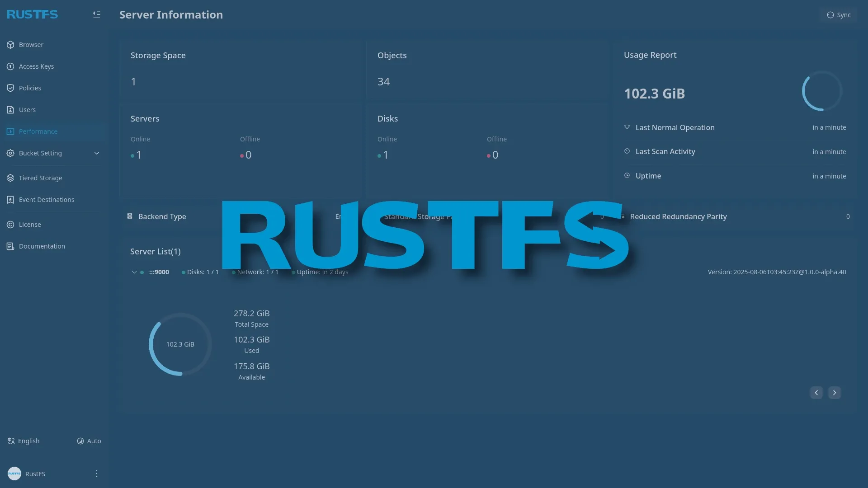
Task: Click the Disks Online count 1
Action: (x=386, y=155)
